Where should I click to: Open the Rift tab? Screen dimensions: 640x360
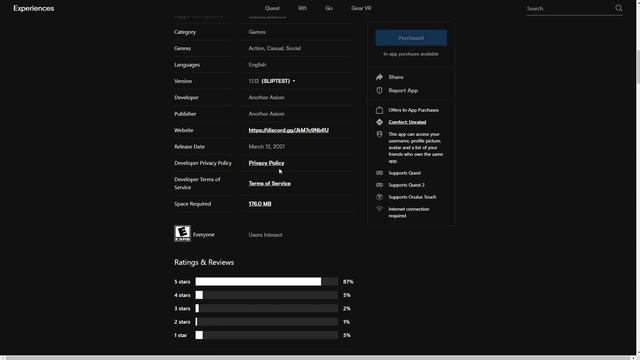pos(302,8)
